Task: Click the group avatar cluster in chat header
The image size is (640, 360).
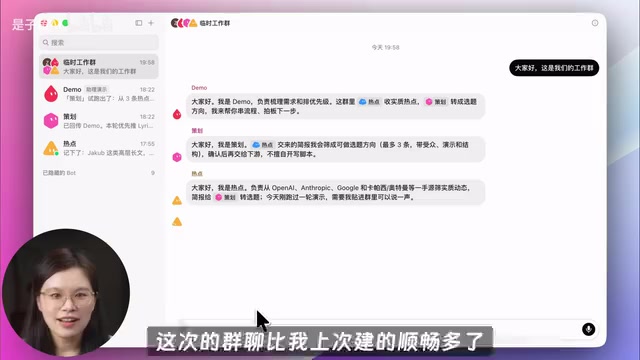Action: [184, 23]
